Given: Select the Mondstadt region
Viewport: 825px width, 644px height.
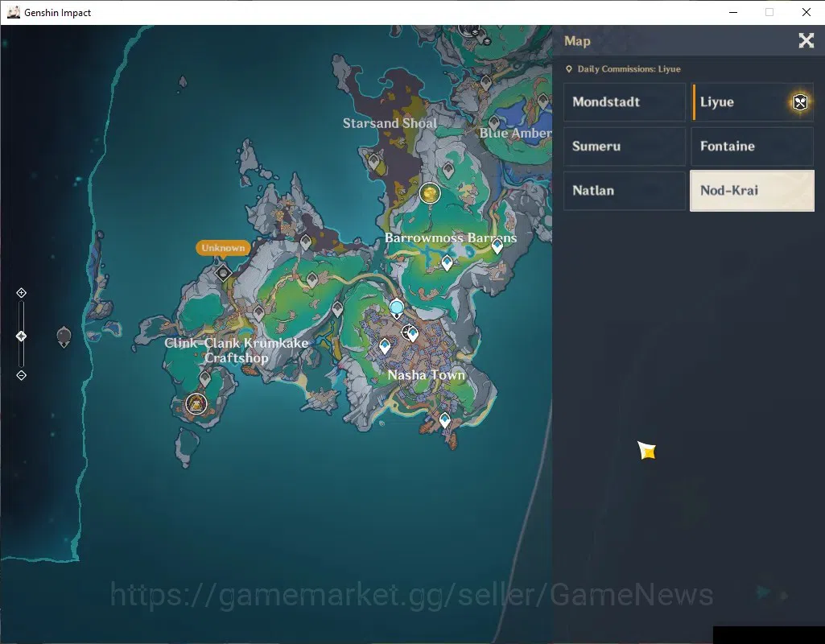Looking at the screenshot, I should point(625,102).
